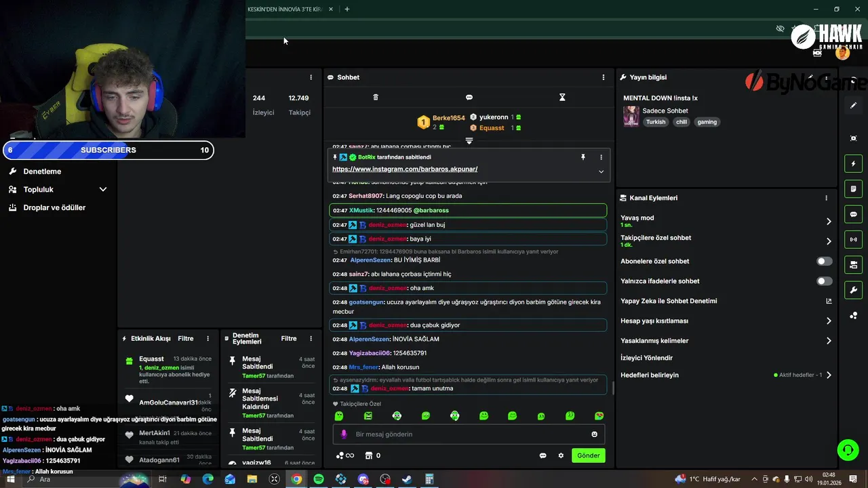The image size is (868, 488).
Task: Open Google Chrome in taskbar
Action: [296, 479]
